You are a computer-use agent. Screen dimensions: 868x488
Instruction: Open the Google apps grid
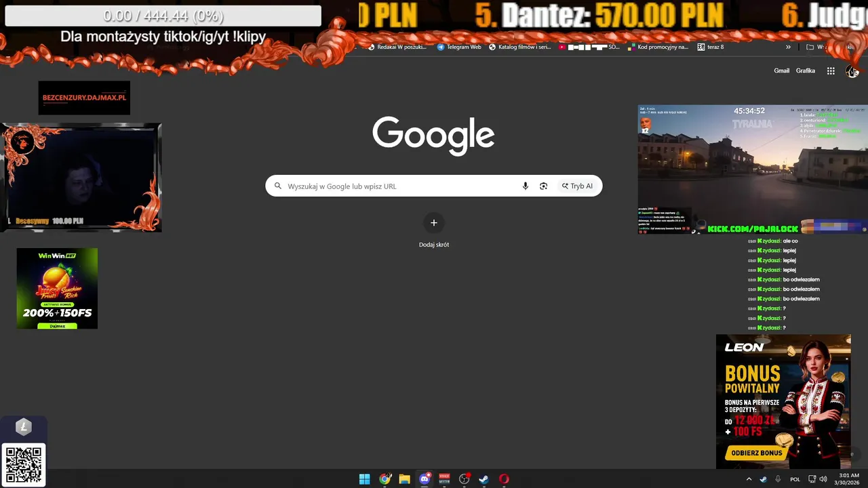(831, 70)
